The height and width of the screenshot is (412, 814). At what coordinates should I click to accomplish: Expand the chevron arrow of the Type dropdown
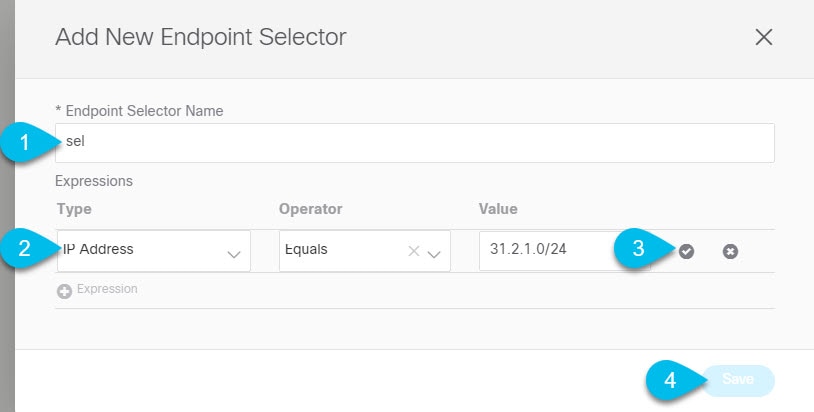(x=234, y=254)
